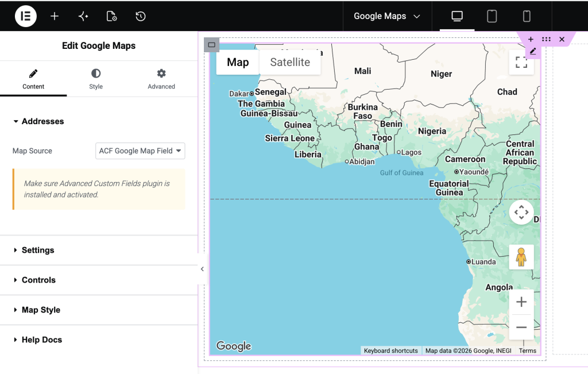Screen dimensions: 588x374
Task: Click the Google logo on map
Action: click(234, 346)
